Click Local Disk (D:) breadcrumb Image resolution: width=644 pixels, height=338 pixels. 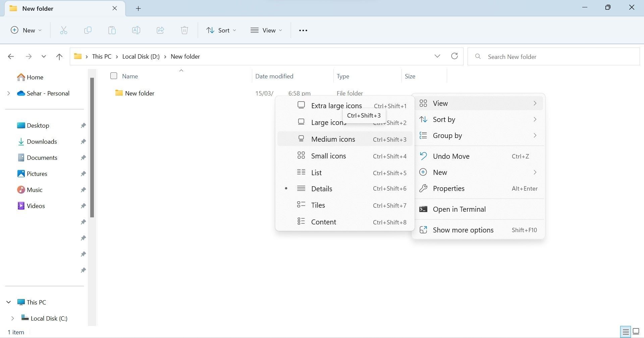(x=141, y=57)
